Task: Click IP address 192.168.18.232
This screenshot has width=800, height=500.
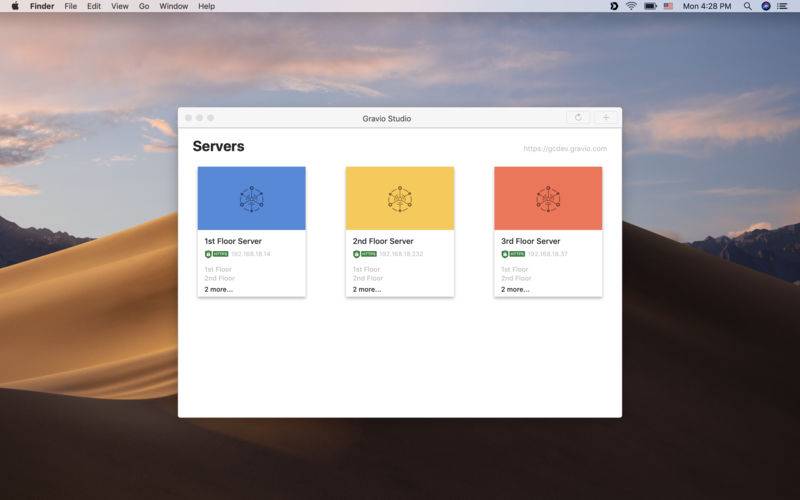Action: coord(401,254)
